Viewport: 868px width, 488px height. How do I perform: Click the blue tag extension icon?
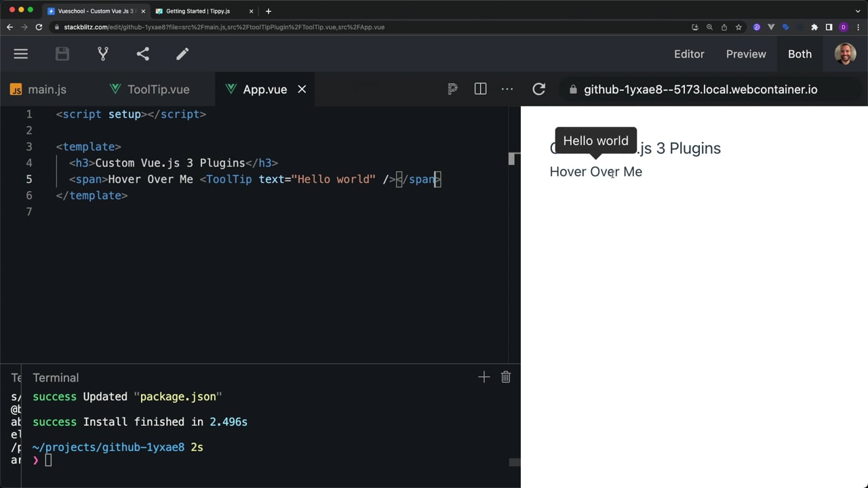coord(786,27)
